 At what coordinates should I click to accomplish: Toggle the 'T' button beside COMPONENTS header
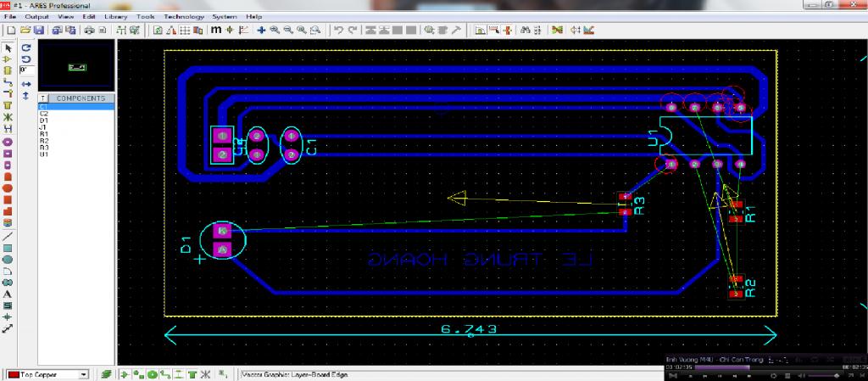[43, 98]
